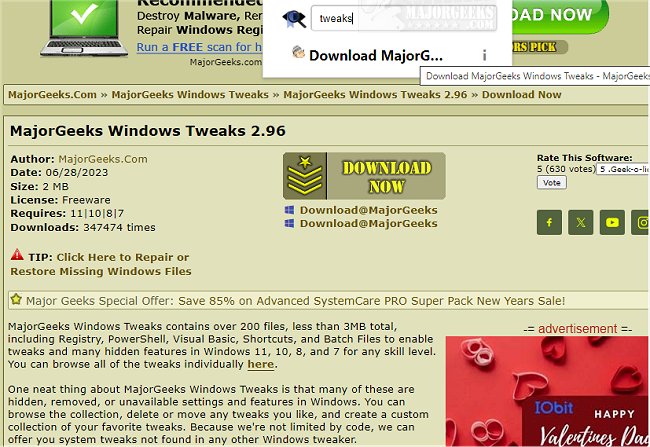650x447 pixels.
Task: Click the 'Rate This Software:' label
Action: tap(585, 158)
